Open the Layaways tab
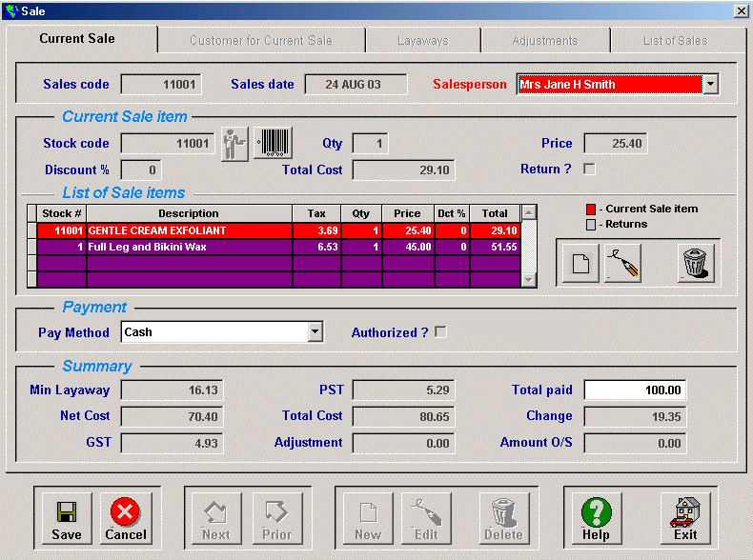This screenshot has height=560, width=753. [423, 41]
